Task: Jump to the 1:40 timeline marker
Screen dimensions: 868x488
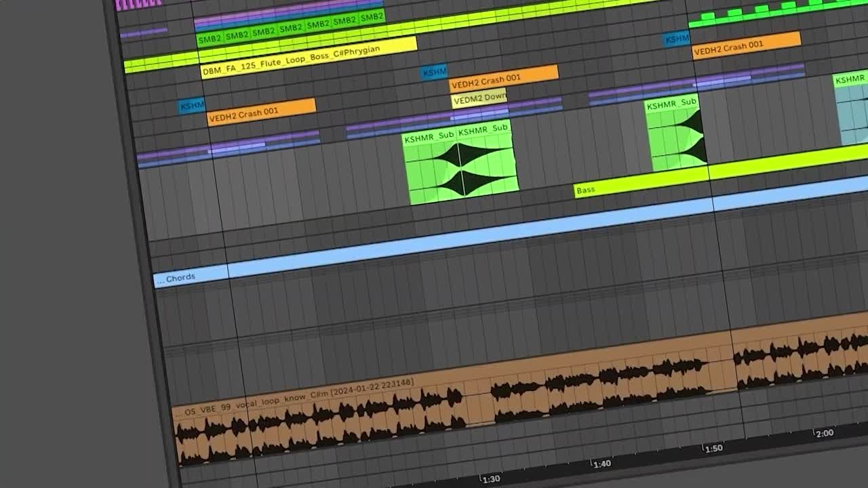Action: [601, 464]
